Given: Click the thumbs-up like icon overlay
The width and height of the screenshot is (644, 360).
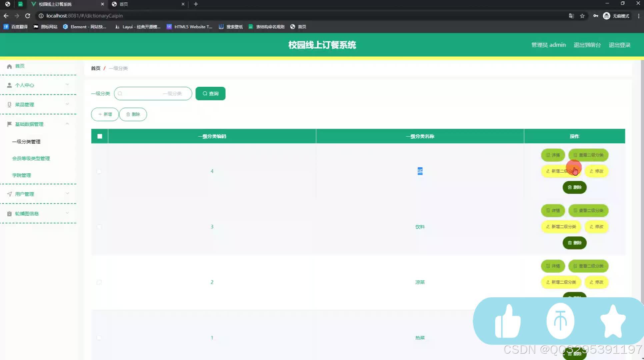Looking at the screenshot, I should (x=508, y=321).
